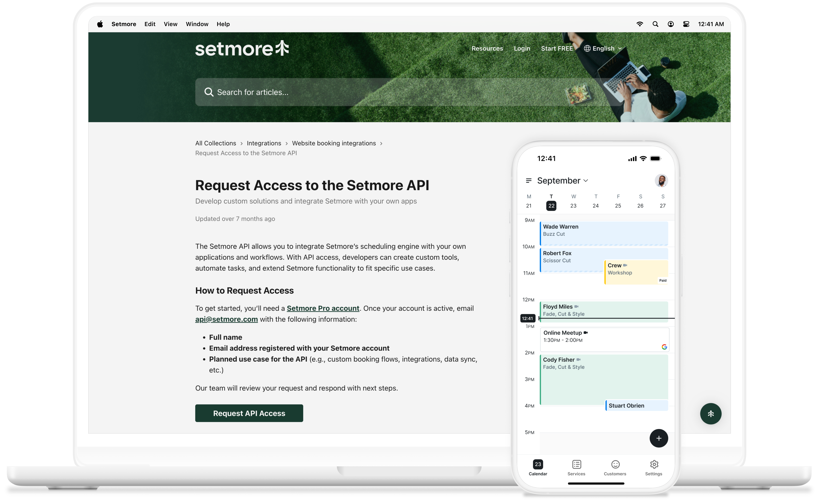
Task: Switch to the Settings tab
Action: (654, 468)
